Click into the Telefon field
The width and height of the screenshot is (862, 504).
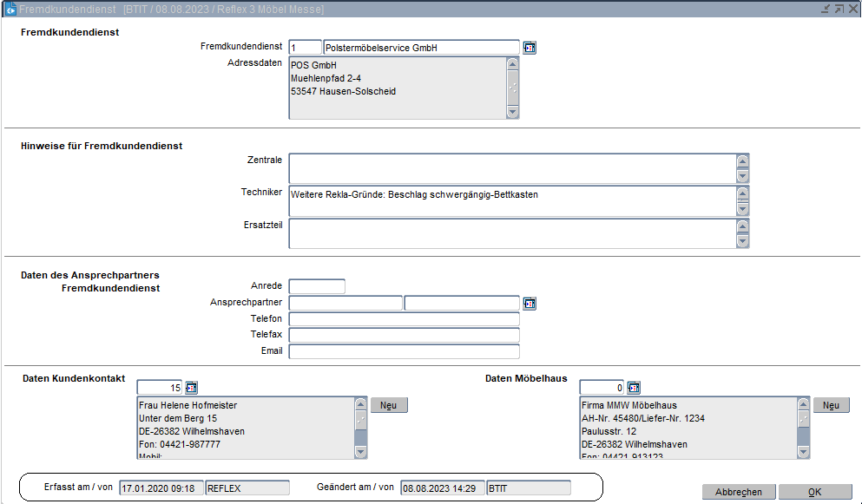click(x=404, y=319)
